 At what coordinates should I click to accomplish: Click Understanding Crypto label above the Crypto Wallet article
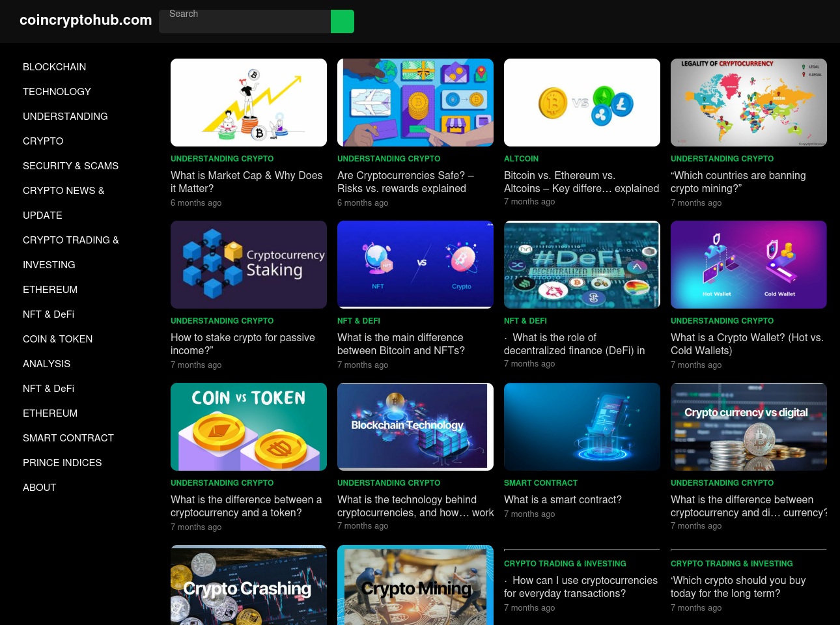click(x=722, y=321)
